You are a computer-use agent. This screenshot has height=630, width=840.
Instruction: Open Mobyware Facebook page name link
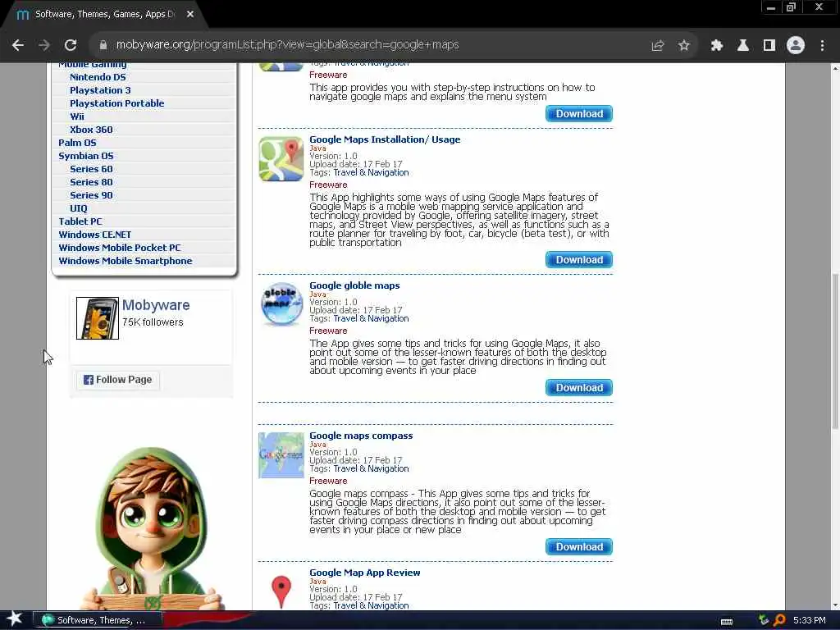coord(156,305)
